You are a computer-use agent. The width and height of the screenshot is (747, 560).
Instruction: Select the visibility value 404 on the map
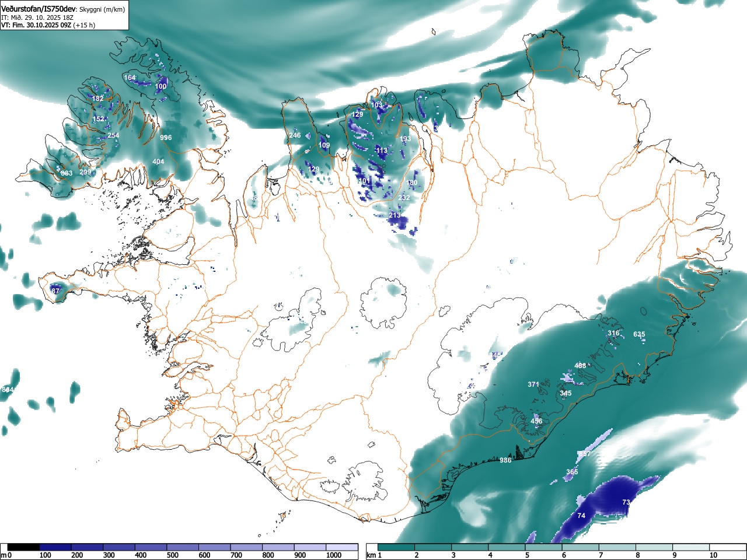coord(158,162)
